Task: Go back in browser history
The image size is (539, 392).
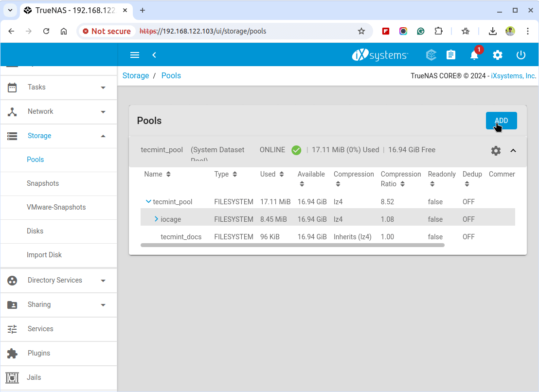Action: (x=11, y=31)
